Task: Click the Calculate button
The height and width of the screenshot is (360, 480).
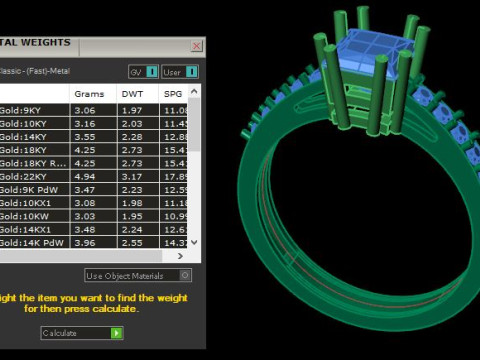Action: pos(82,333)
